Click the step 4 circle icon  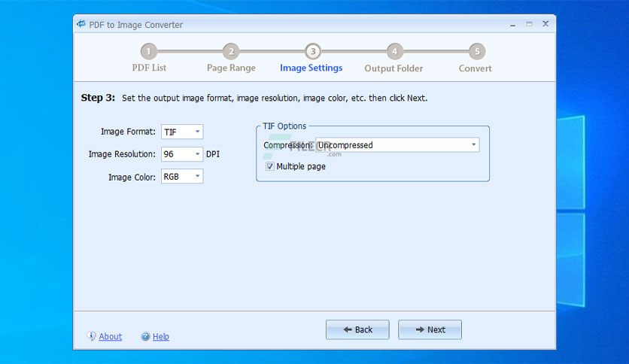point(395,51)
